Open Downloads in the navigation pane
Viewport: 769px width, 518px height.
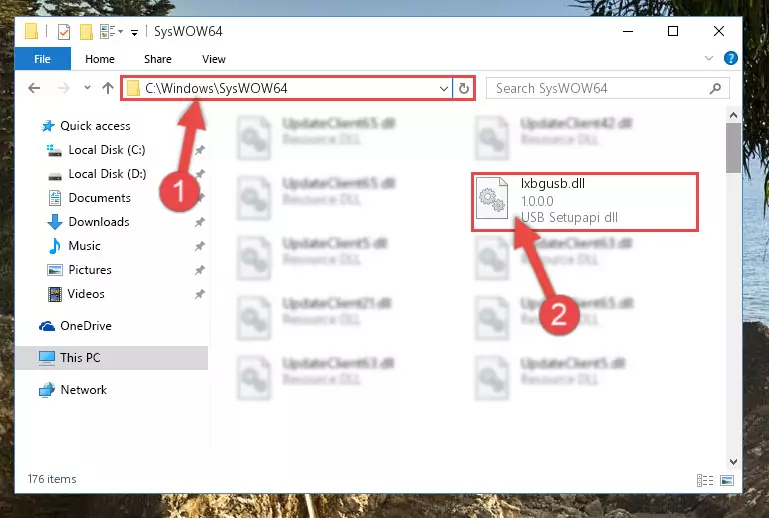point(99,222)
